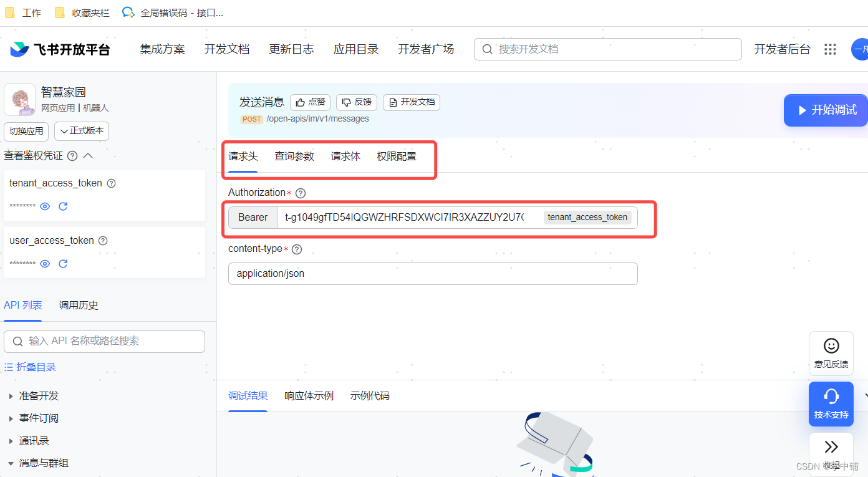Click the API name search field
This screenshot has height=477, width=868.
(x=104, y=342)
